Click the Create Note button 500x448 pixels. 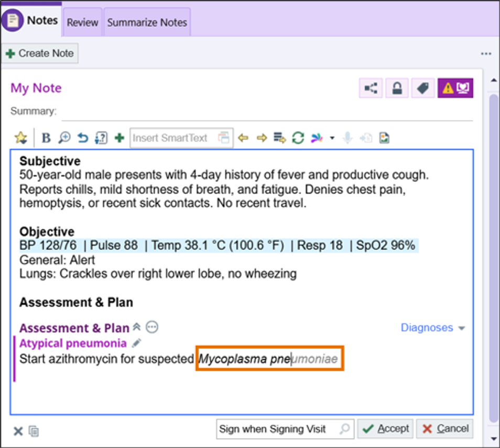click(x=40, y=53)
